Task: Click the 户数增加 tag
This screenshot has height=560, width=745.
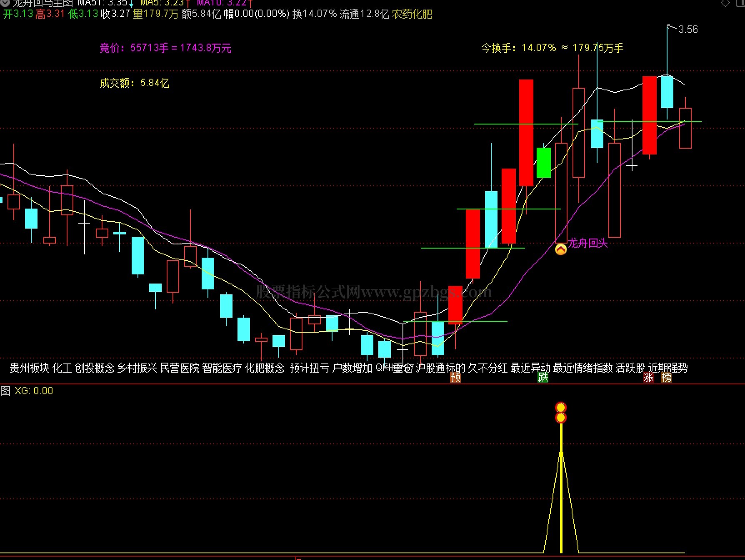Action: point(352,368)
